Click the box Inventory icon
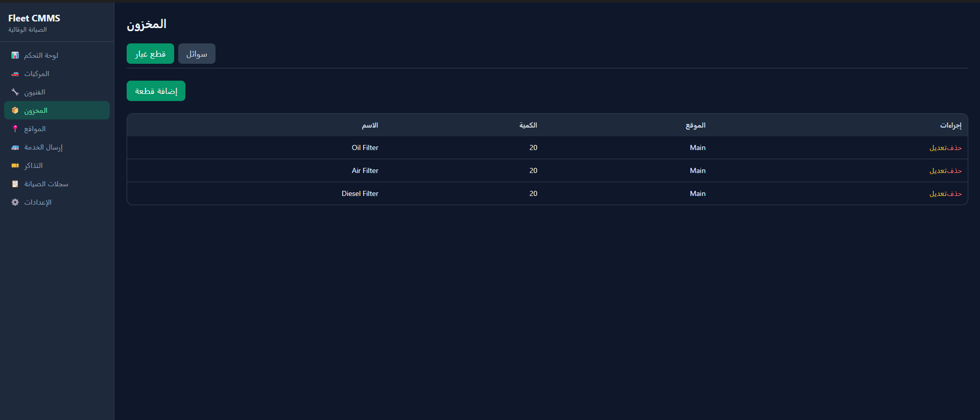This screenshot has width=980, height=420. pyautogui.click(x=15, y=111)
